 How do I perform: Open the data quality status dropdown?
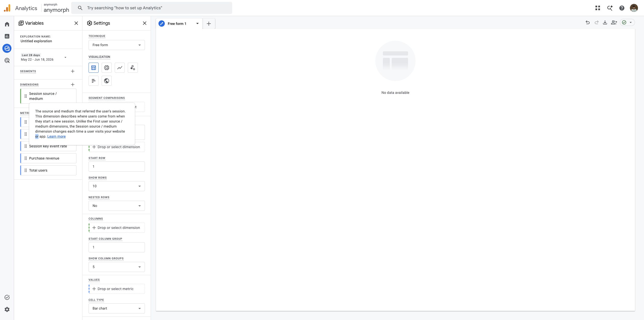pos(627,22)
